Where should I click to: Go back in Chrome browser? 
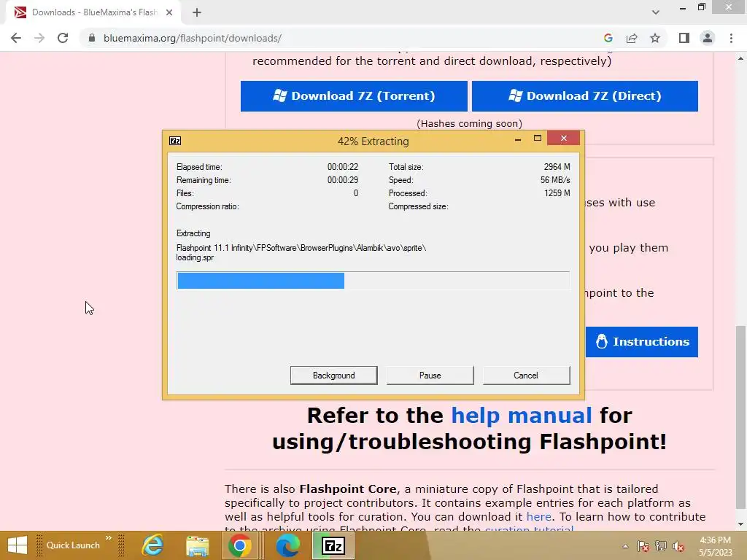coord(16,38)
